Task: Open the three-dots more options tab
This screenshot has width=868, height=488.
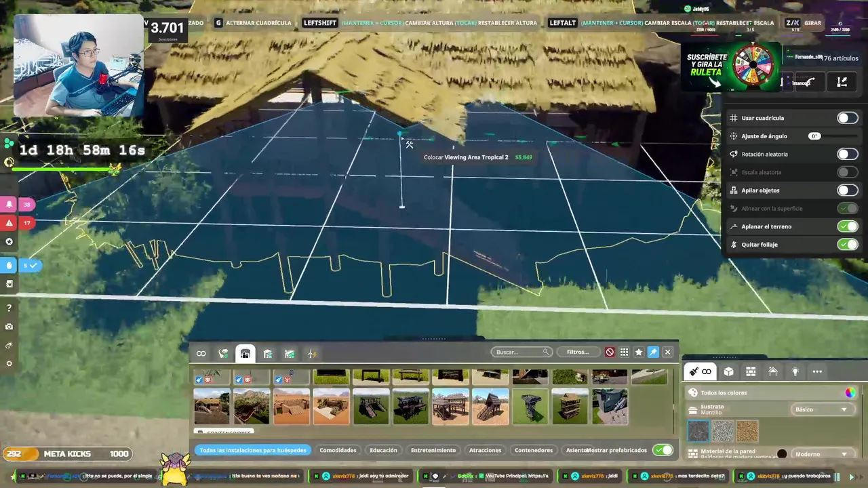Action: [x=817, y=371]
